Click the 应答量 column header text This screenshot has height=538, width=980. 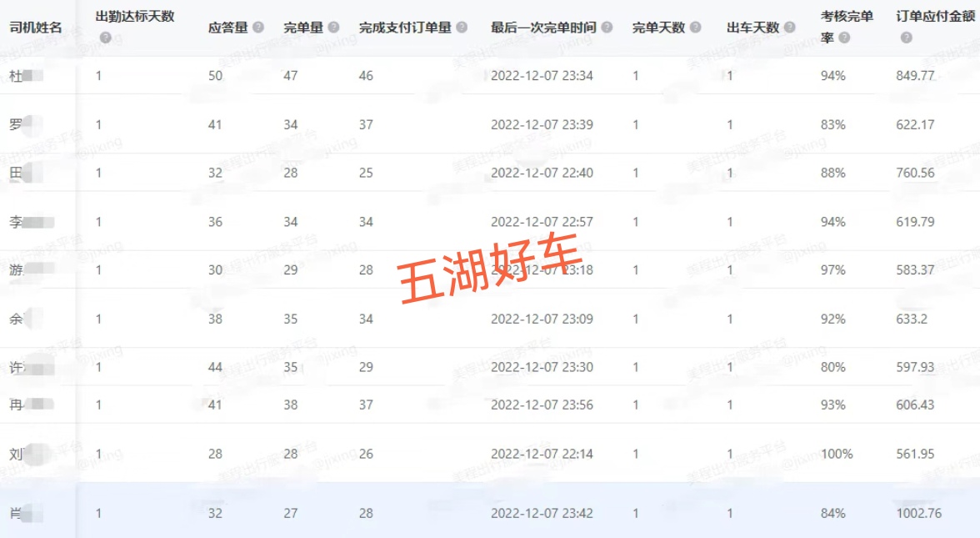tap(227, 28)
